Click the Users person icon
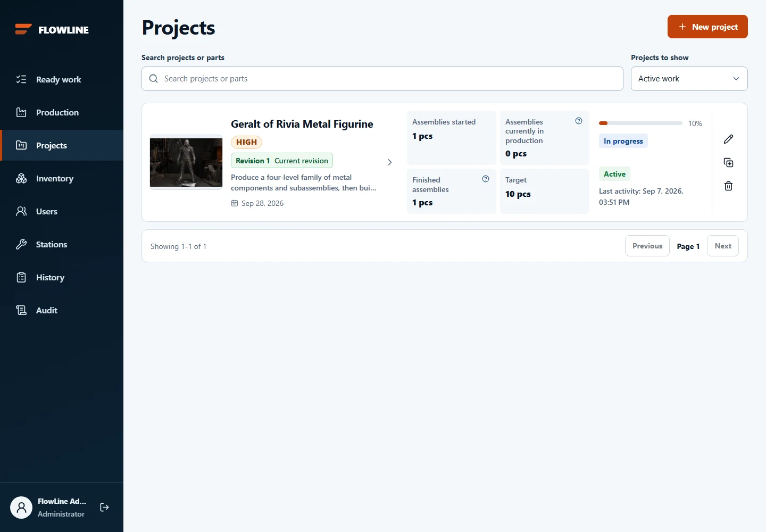 click(x=21, y=211)
